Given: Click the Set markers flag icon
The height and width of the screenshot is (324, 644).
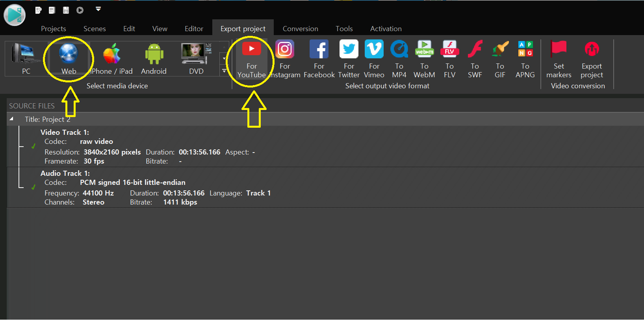Looking at the screenshot, I should [559, 49].
